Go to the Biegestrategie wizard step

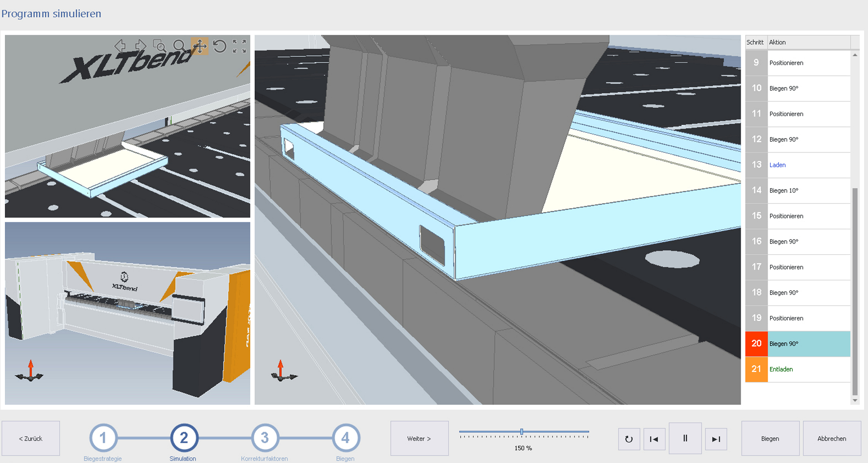[103, 439]
